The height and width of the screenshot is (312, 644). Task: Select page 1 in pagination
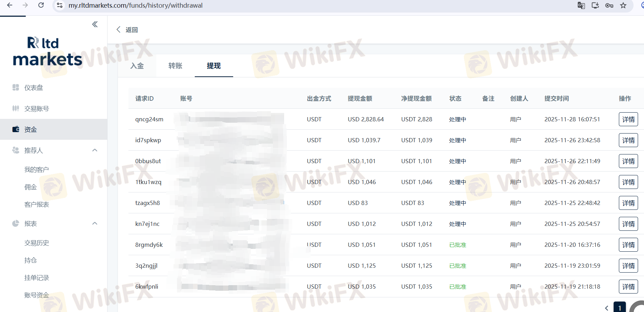[x=620, y=307]
